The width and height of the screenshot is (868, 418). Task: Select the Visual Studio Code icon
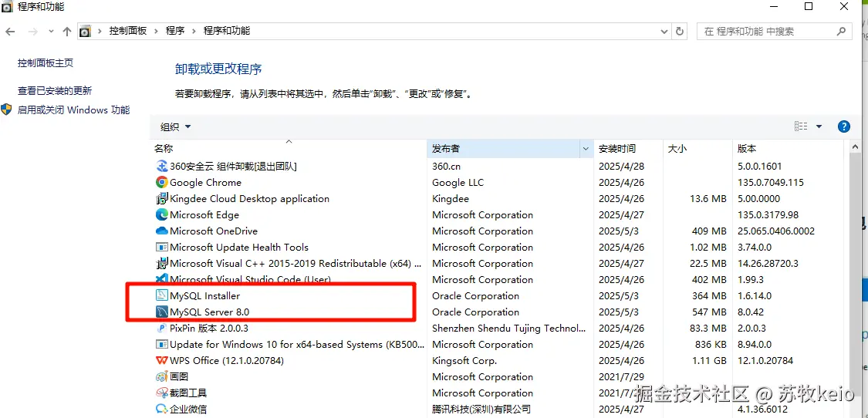[x=162, y=279]
